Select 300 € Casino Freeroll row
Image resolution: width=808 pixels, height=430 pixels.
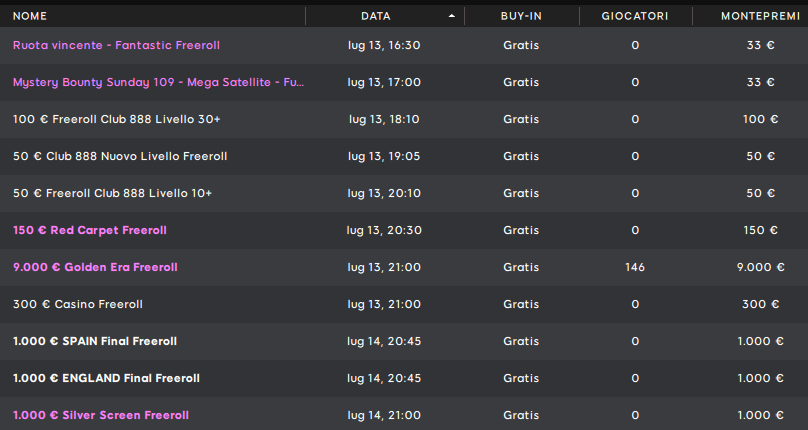click(404, 304)
